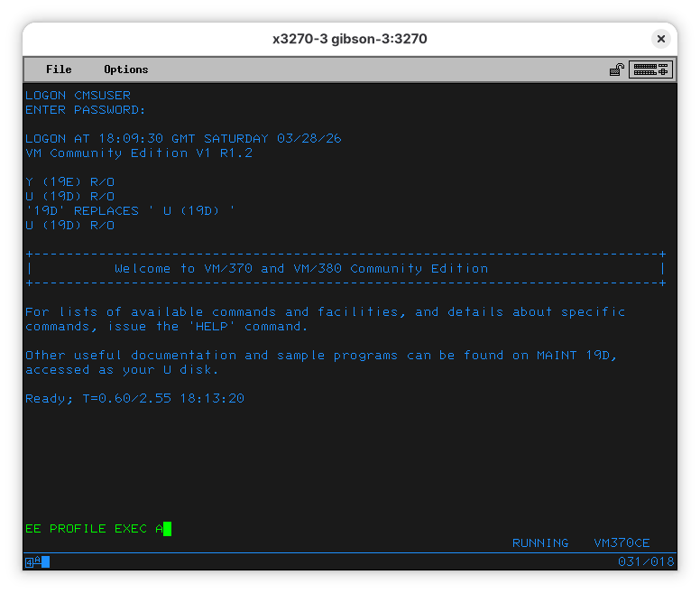Screen dimensions: 700x593
Task: Click the 'Y (19E) R/O' disk line
Action: pos(69,182)
